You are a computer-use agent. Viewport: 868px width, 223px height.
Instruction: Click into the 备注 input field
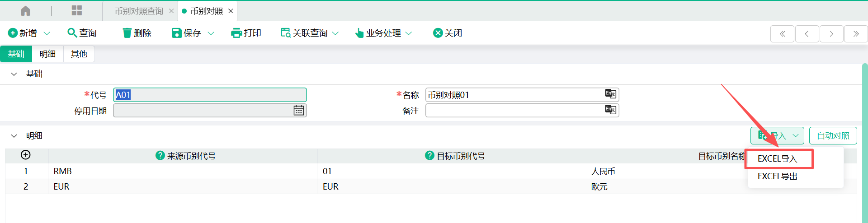[x=514, y=111]
